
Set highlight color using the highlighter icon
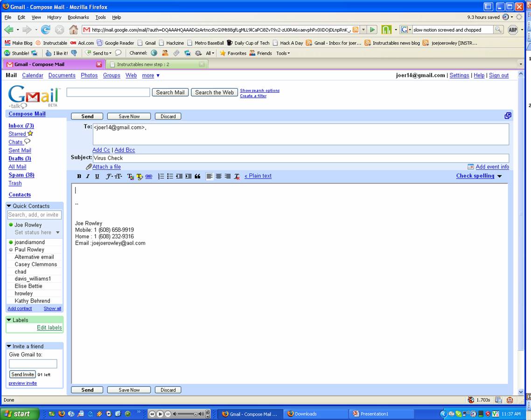point(140,176)
